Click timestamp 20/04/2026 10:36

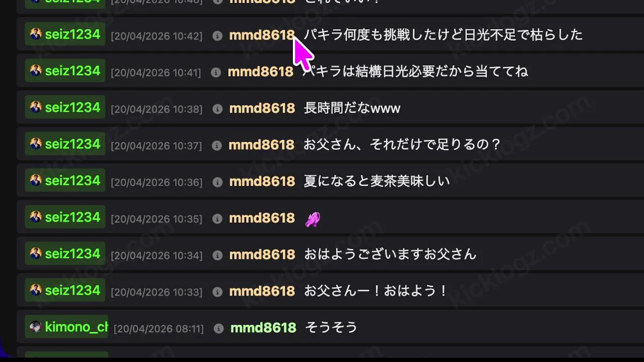tap(156, 183)
